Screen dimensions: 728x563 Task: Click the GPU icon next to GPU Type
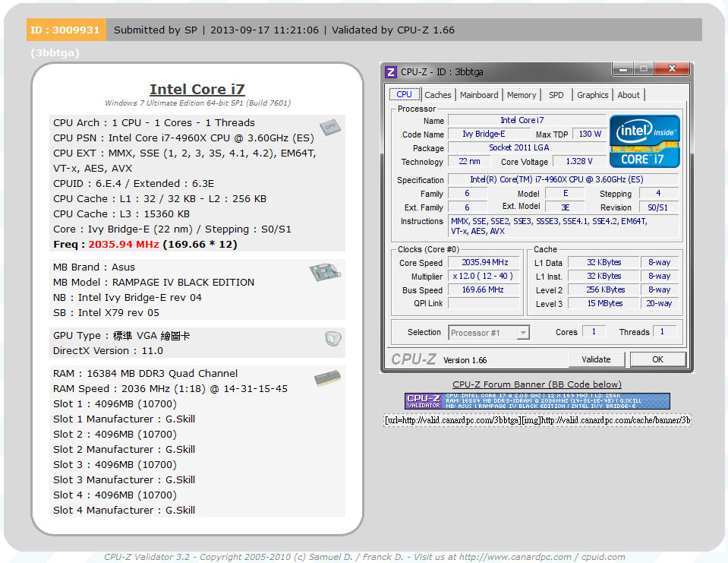[332, 339]
